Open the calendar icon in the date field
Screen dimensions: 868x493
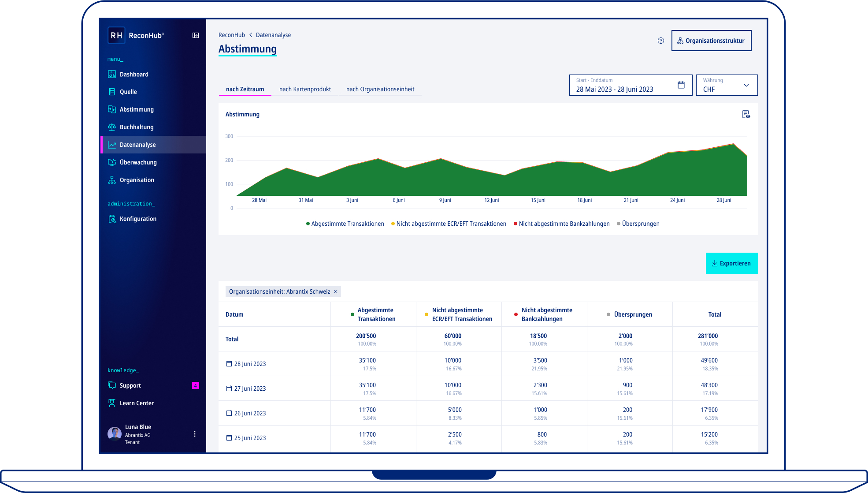pos(681,85)
